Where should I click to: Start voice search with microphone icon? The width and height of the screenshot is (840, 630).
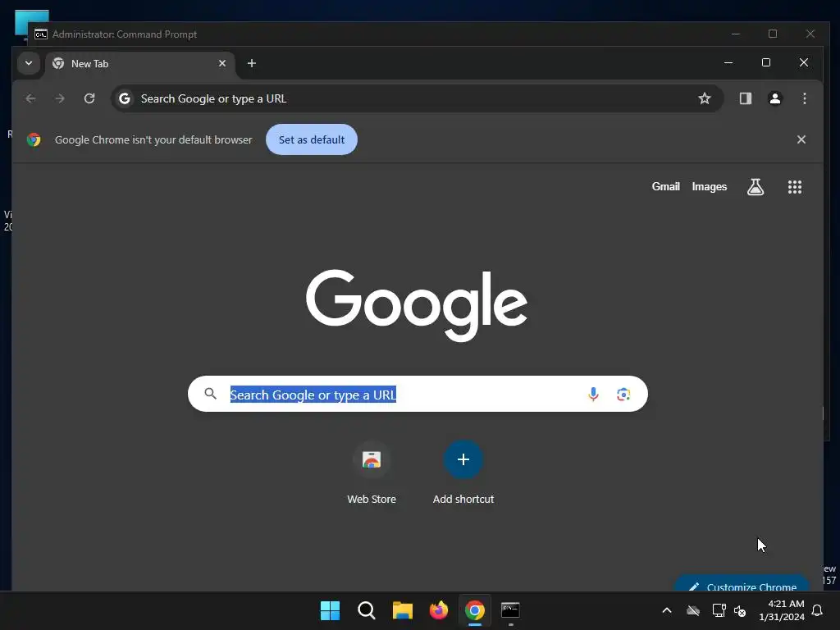pyautogui.click(x=593, y=395)
